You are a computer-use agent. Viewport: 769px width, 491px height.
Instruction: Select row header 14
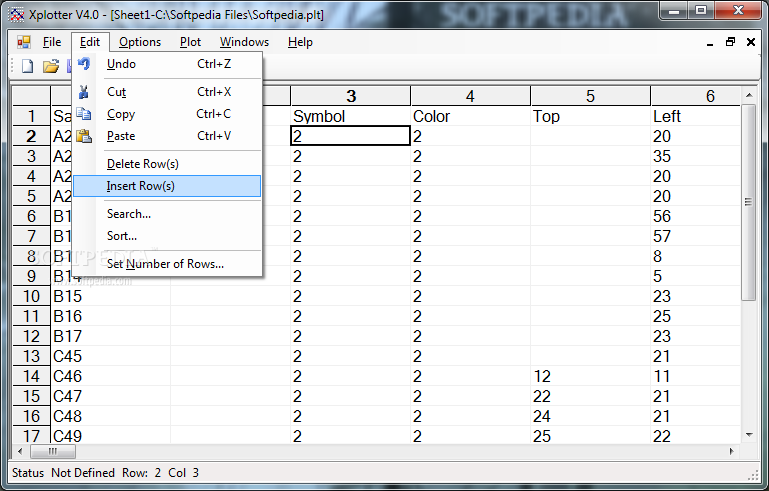[x=31, y=376]
